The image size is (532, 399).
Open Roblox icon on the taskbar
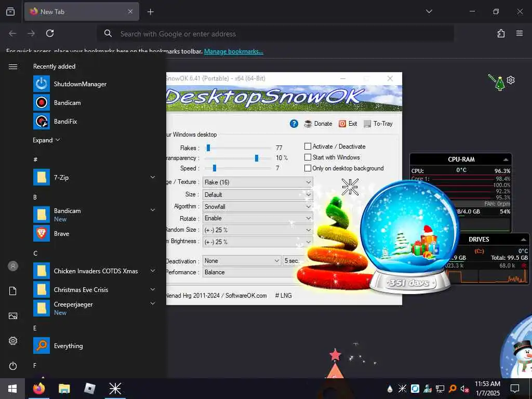point(89,389)
